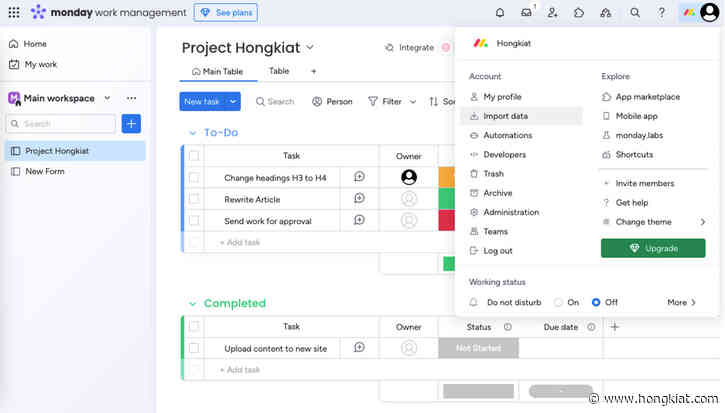
Task: Open the help question mark icon
Action: [662, 13]
